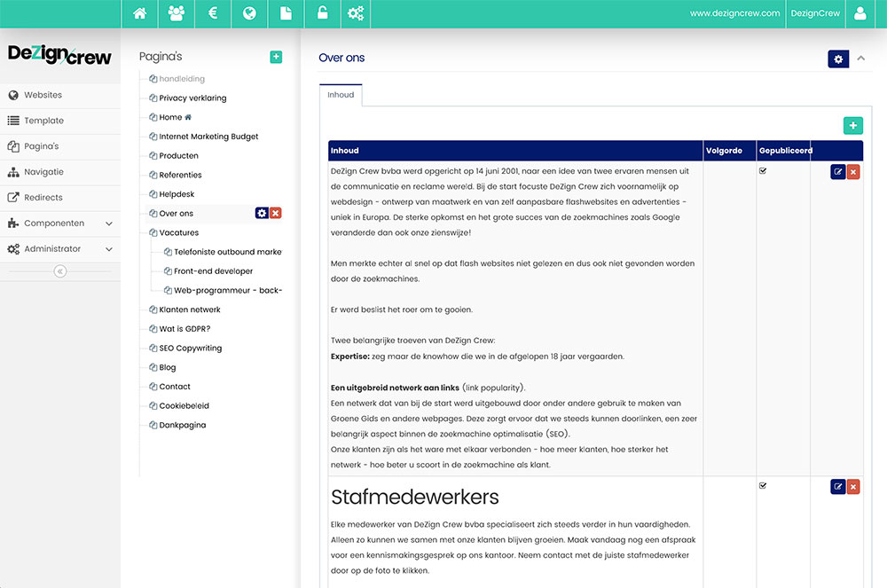Click the DezignCrew account label

click(x=815, y=13)
